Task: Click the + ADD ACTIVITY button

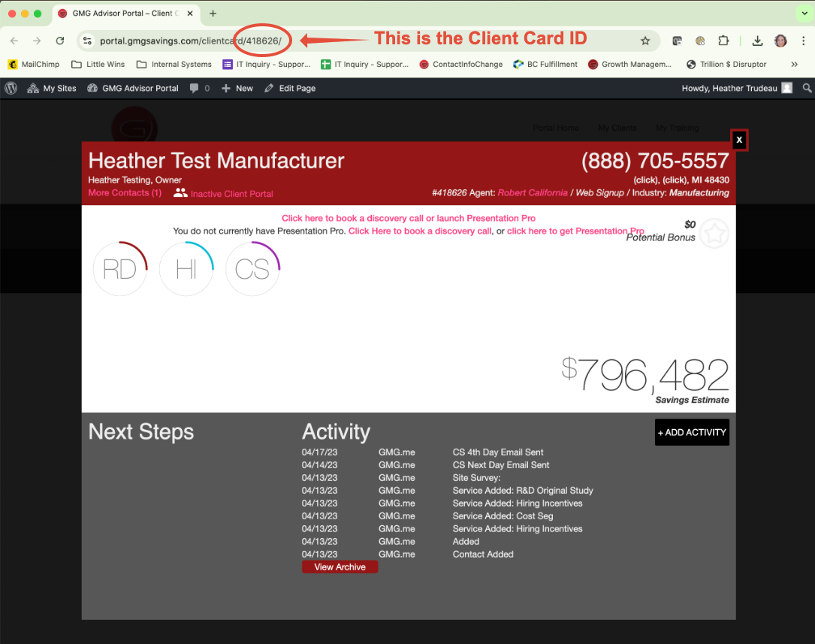Action: tap(692, 432)
